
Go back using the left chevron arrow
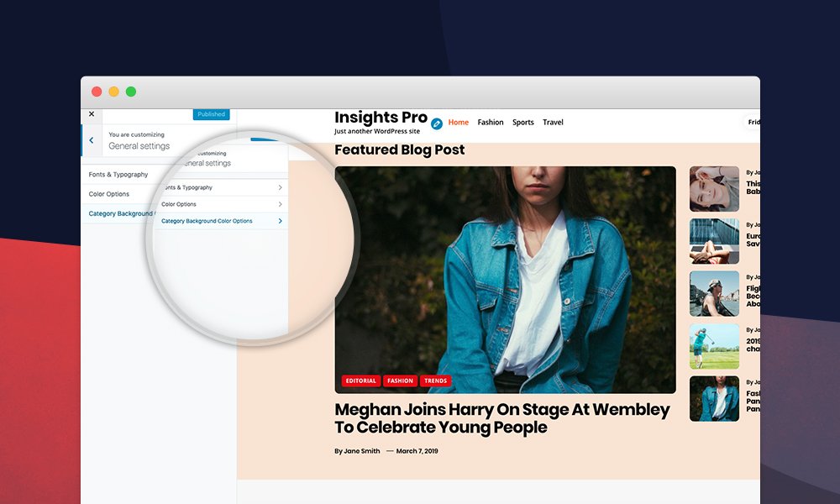(x=92, y=140)
